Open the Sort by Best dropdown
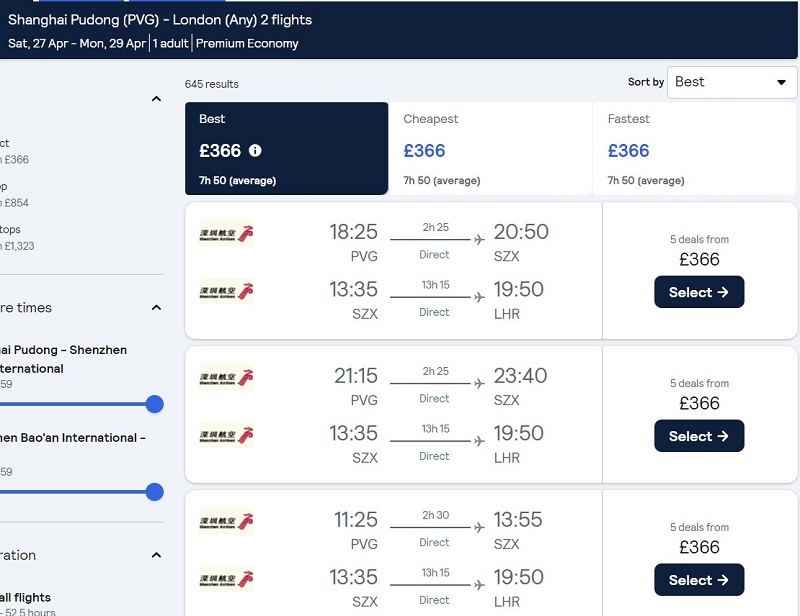 click(732, 82)
